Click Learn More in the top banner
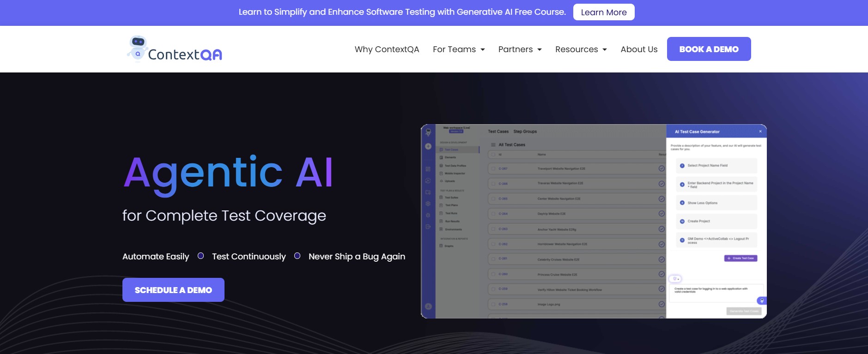The width and height of the screenshot is (868, 354). tap(604, 12)
